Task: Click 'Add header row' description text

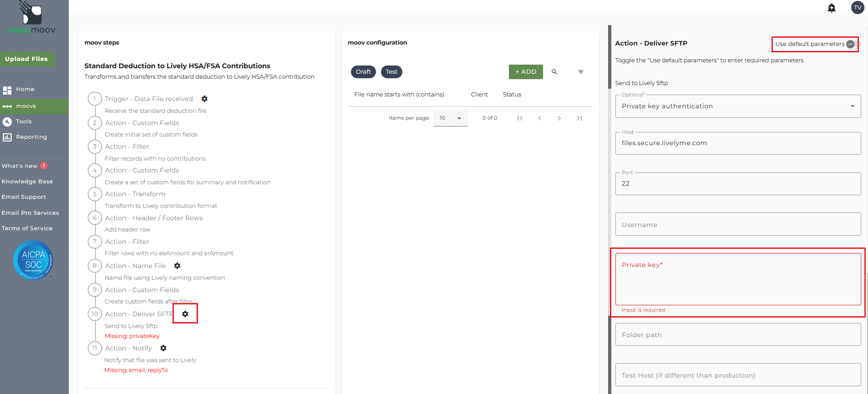Action: (x=127, y=230)
